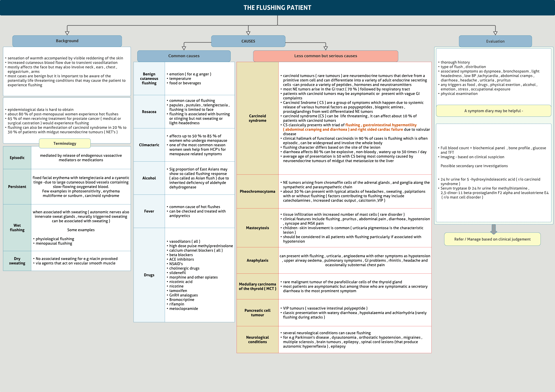Viewport: 555px width, 392px height.
Task: Select the Rosacea cell
Action: pos(149,112)
